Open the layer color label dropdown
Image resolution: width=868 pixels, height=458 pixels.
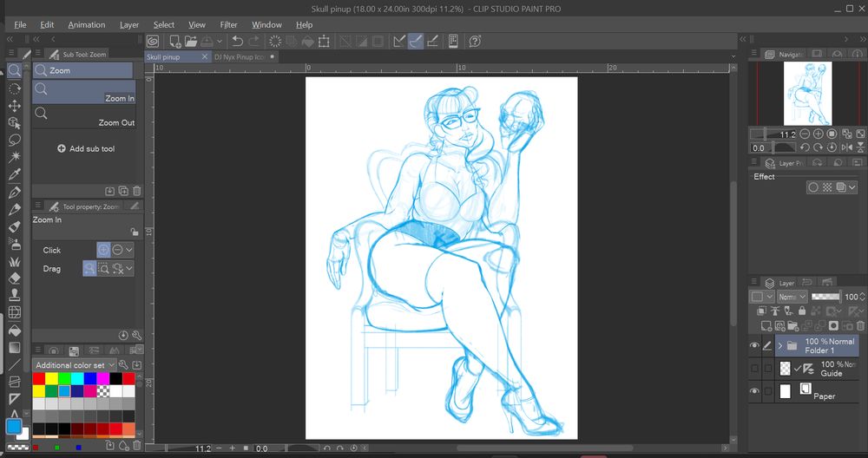coord(761,297)
